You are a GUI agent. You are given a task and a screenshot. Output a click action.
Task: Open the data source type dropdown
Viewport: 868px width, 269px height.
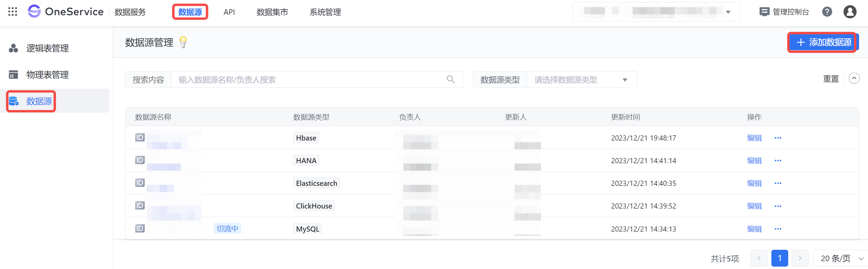pyautogui.click(x=581, y=80)
